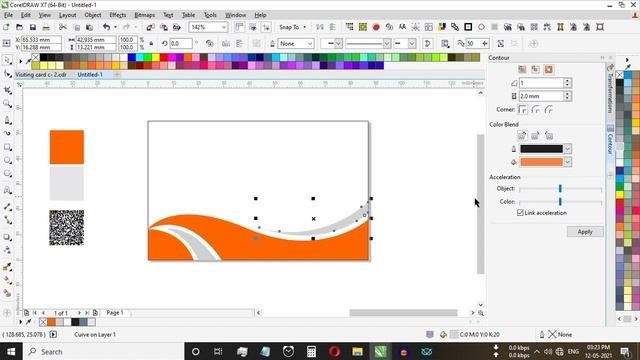This screenshot has height=360, width=640.
Task: Select the Text tool in the toolbox
Action: click(7, 190)
